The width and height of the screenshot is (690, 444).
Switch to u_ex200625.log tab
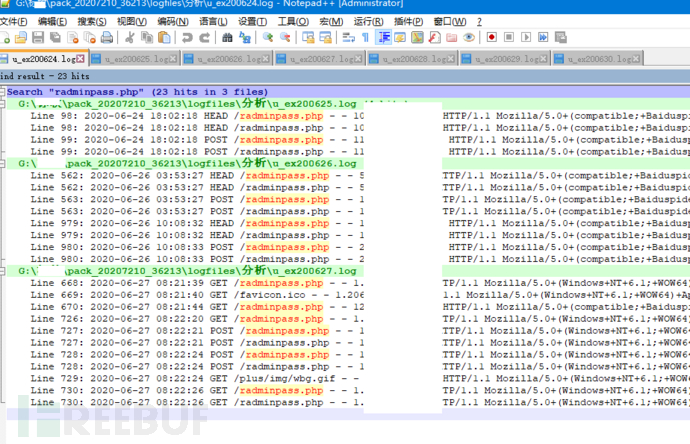tap(135, 59)
